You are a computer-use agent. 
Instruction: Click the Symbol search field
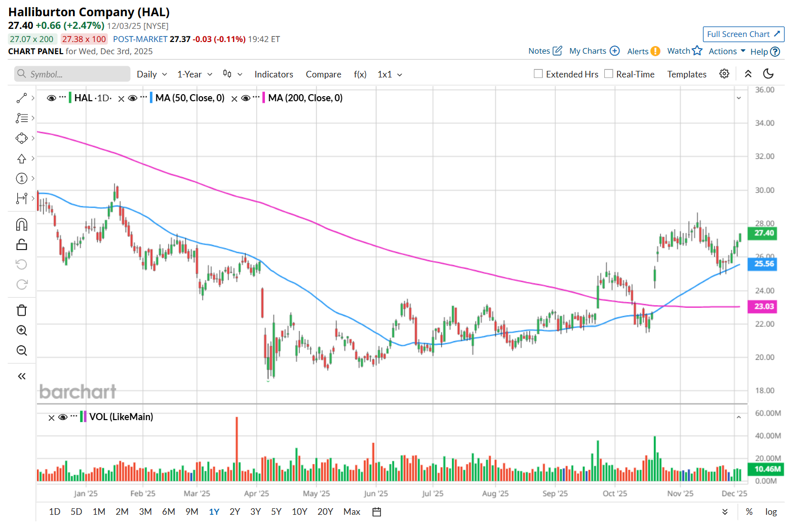click(x=72, y=74)
